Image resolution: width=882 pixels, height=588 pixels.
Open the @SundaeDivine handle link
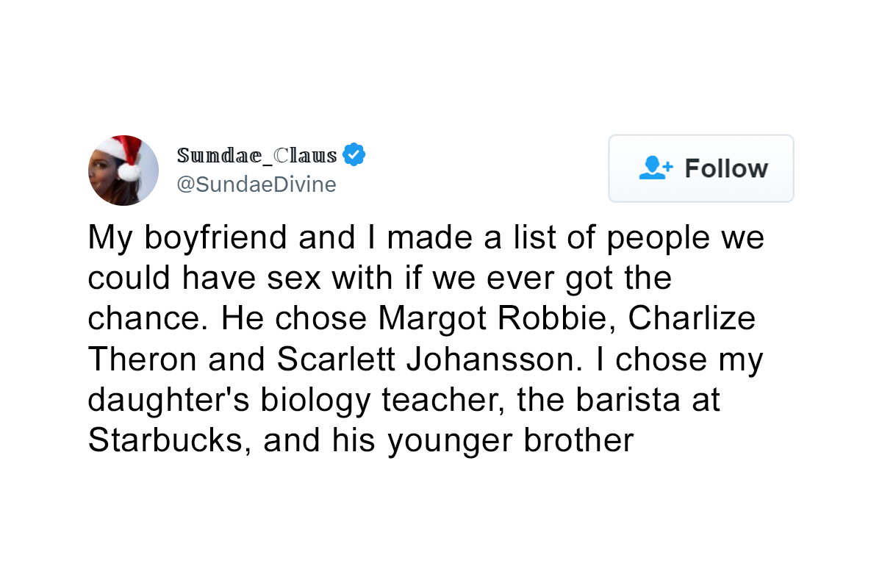click(257, 184)
